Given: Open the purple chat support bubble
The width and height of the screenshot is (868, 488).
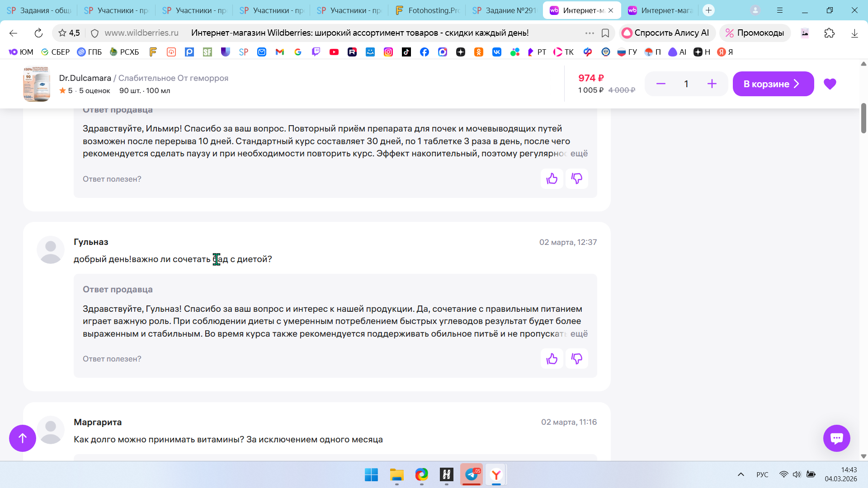Looking at the screenshot, I should [836, 438].
